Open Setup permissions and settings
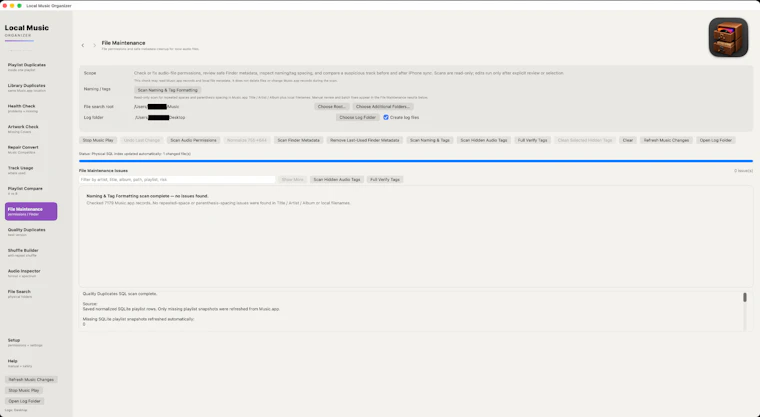760x417 pixels. point(31,342)
